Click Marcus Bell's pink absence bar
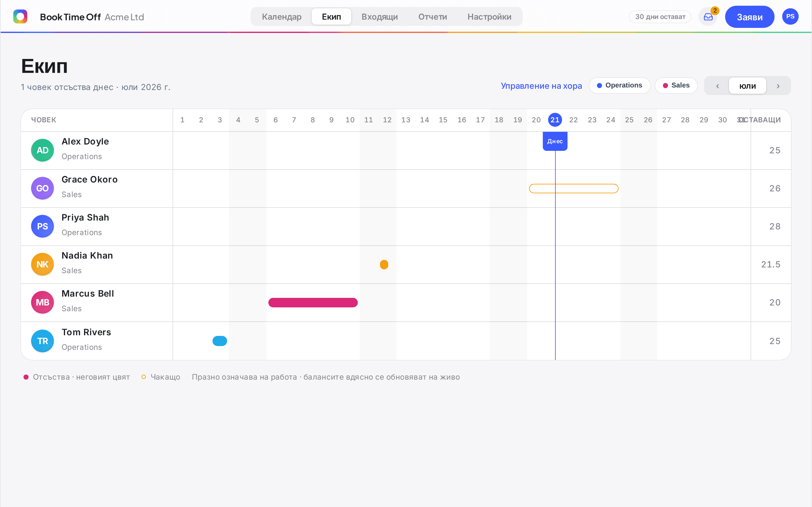The image size is (812, 507). point(313,302)
